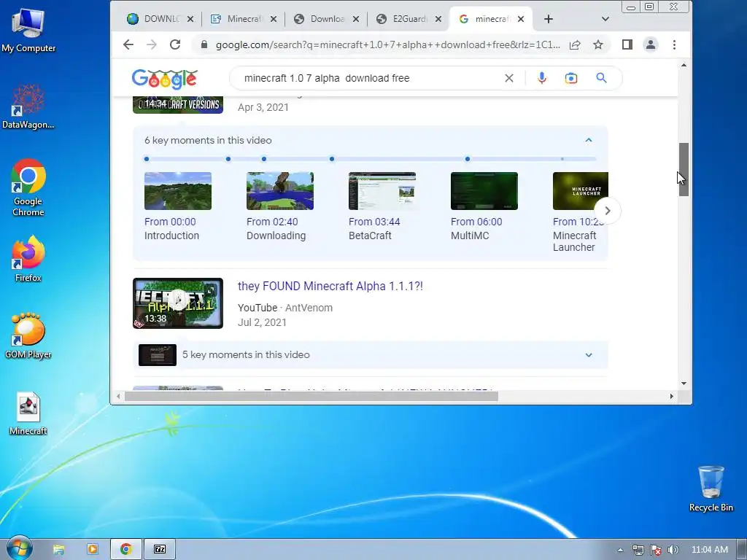
Task: Select the Google Chrome desktop shortcut
Action: tap(28, 187)
